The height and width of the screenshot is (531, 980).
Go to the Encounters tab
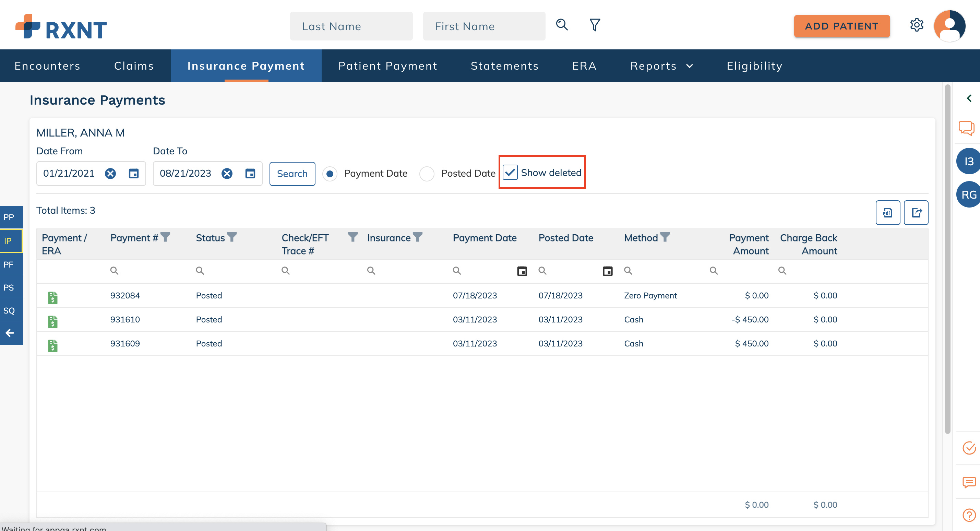[x=47, y=66]
